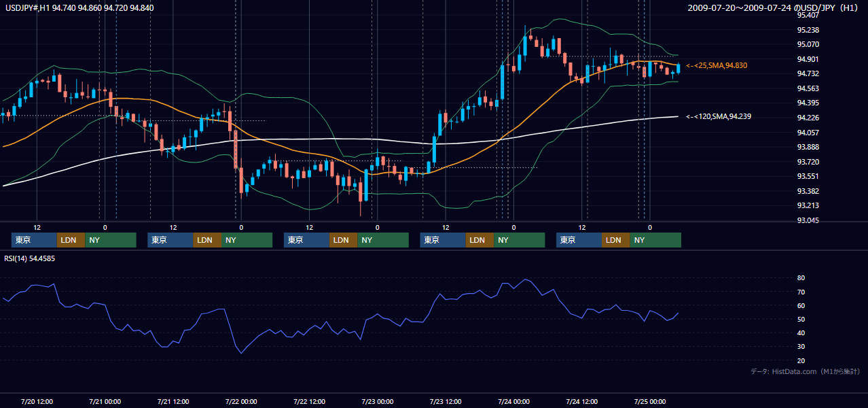Click the 7/22 12:00 date label
The width and height of the screenshot is (868, 408).
pyautogui.click(x=309, y=401)
